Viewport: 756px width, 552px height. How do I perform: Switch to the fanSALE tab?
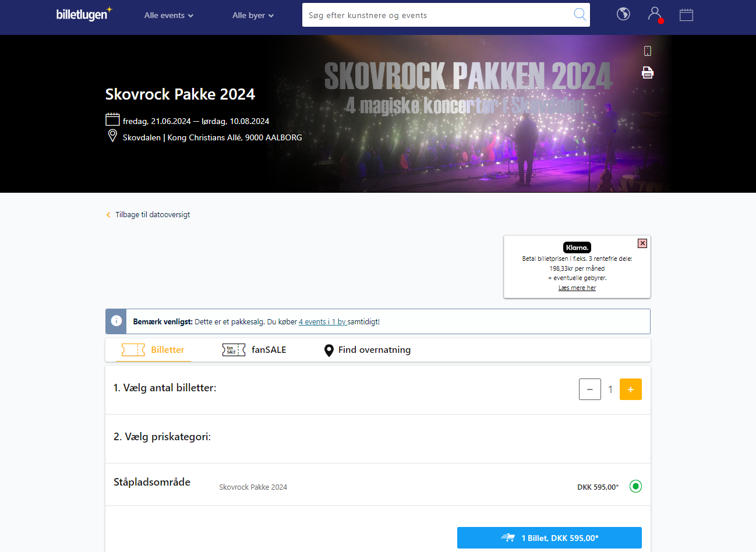point(255,350)
